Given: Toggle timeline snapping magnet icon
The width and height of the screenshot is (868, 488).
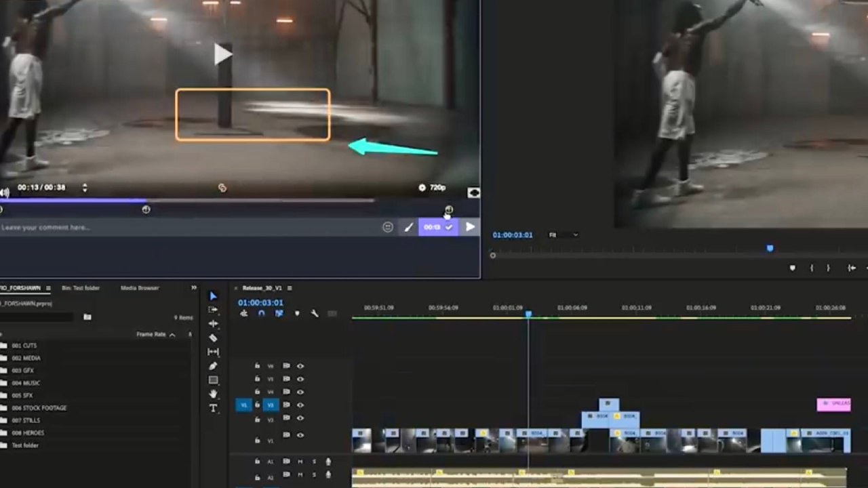Looking at the screenshot, I should coord(262,313).
